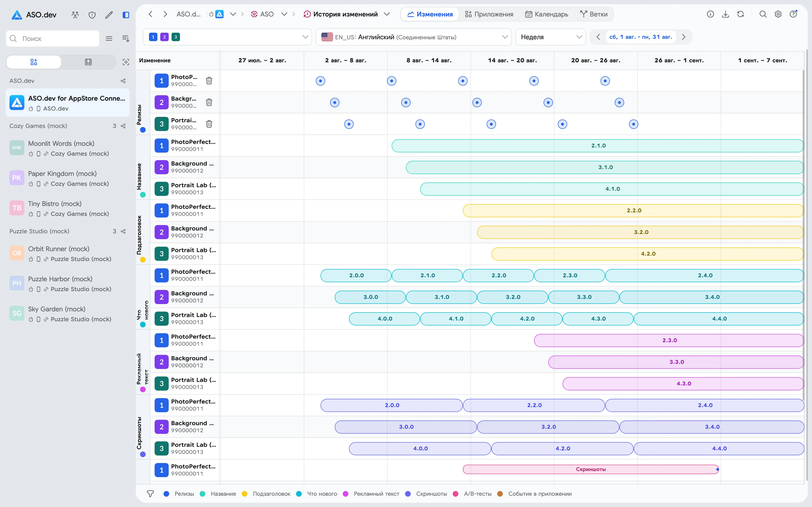812x507 pixels.
Task: Open settings gear icon in top toolbar
Action: pos(778,14)
